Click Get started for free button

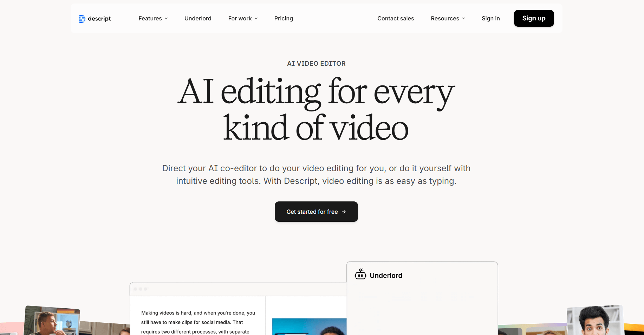point(316,212)
